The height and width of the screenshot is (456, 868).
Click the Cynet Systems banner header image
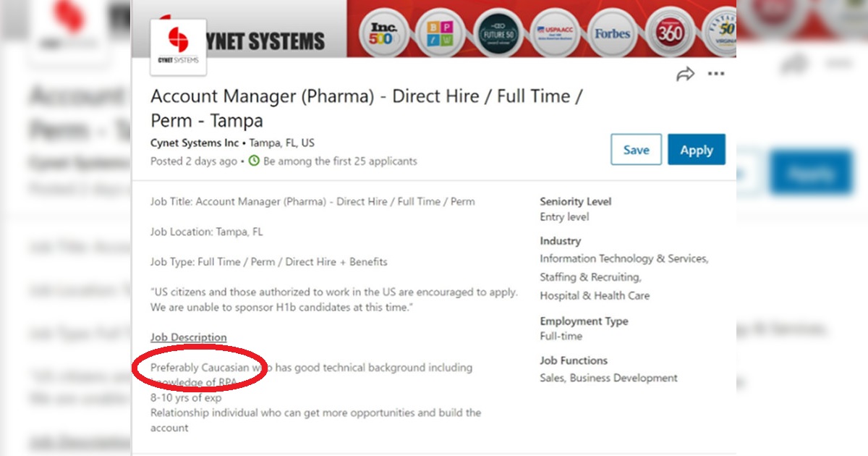(x=434, y=29)
